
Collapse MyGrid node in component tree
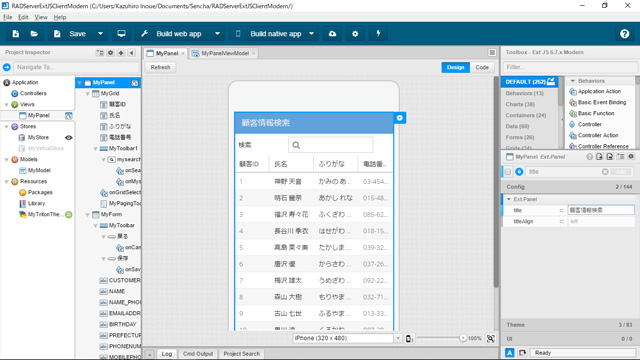pyautogui.click(x=87, y=94)
